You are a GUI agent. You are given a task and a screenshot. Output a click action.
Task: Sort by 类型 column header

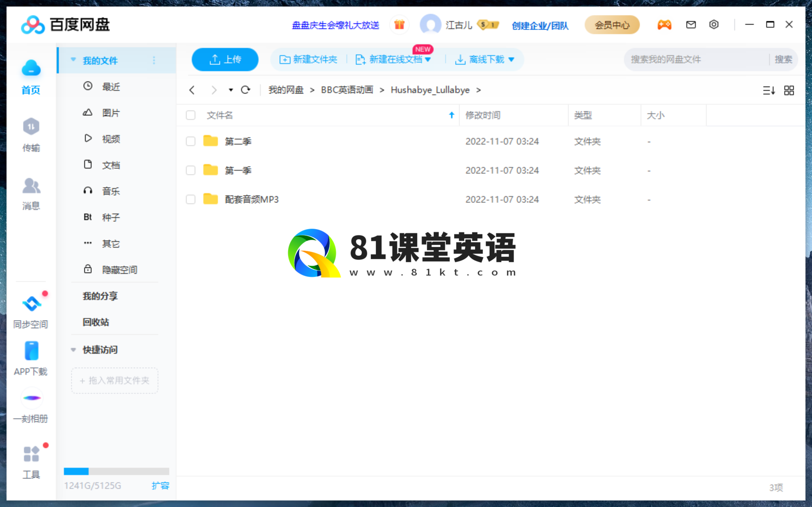[583, 115]
